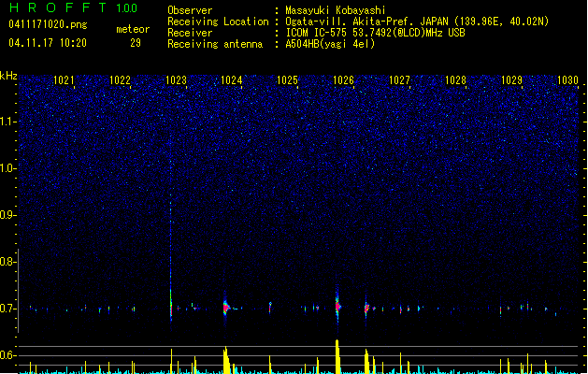Click the 1026 time axis marker
Image resolution: width=588 pixels, height=374 pixels.
[x=343, y=80]
